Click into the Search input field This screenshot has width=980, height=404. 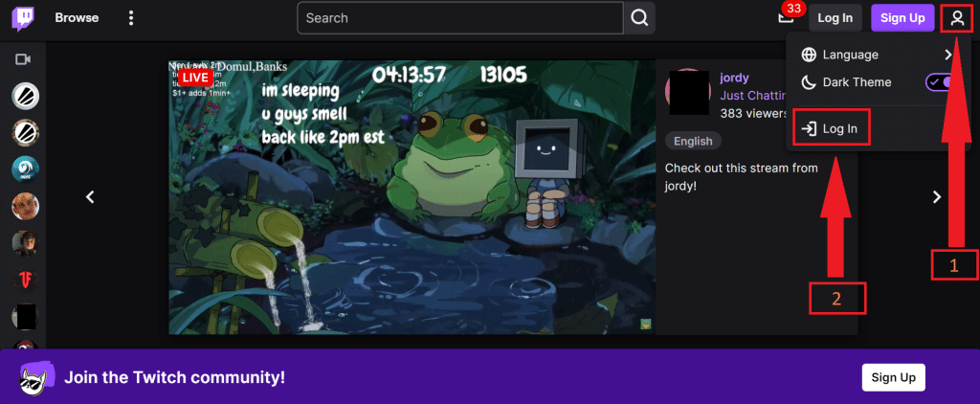459,18
